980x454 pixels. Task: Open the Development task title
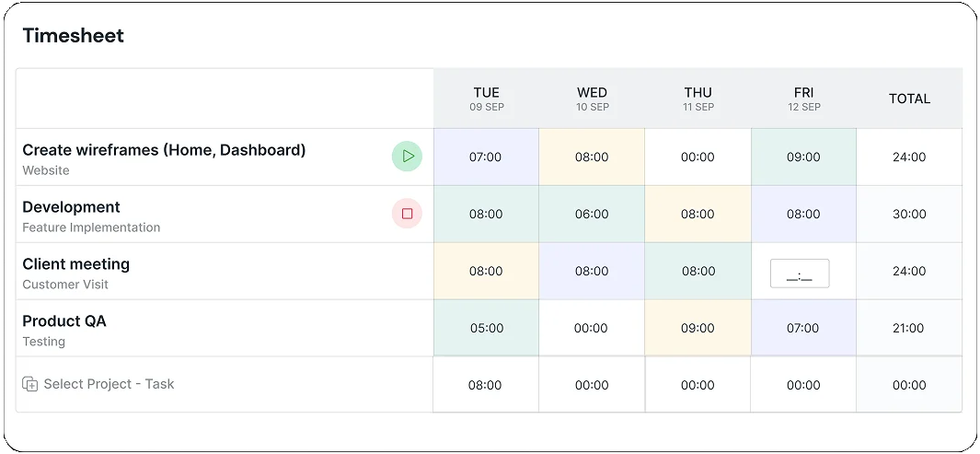click(x=71, y=207)
